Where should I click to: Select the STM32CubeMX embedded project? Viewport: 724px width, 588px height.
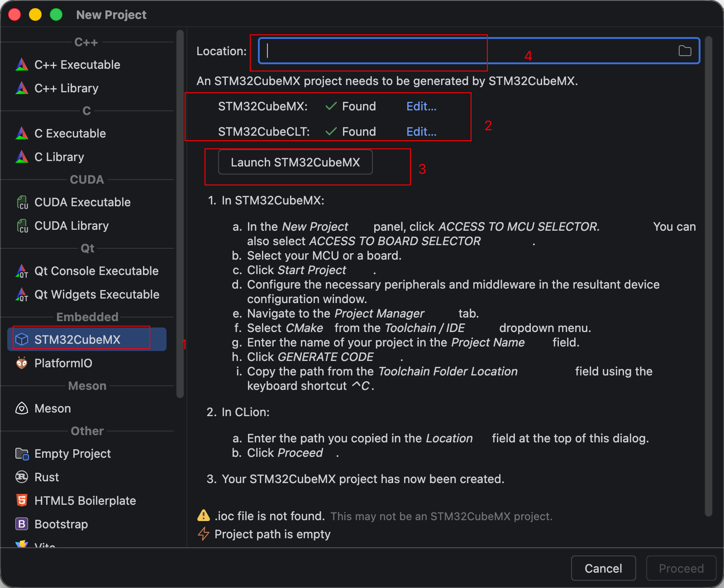pos(87,340)
